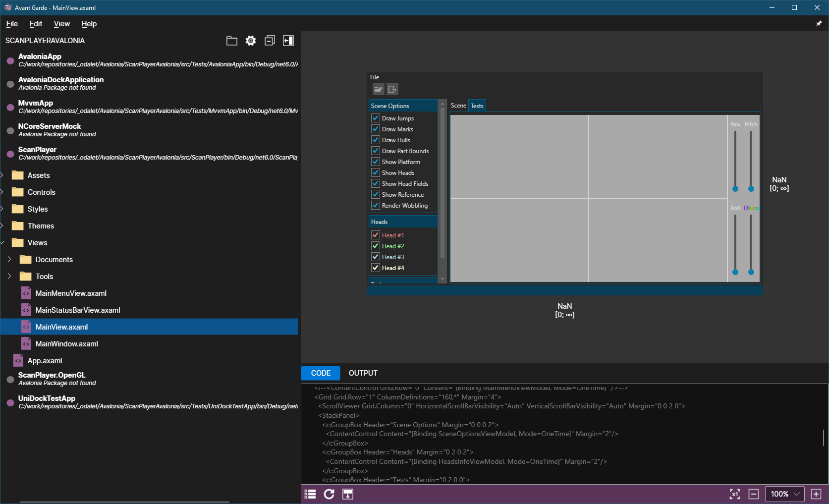Viewport: 829px width, 504px height.
Task: Open project settings via the gear icon
Action: [x=251, y=41]
